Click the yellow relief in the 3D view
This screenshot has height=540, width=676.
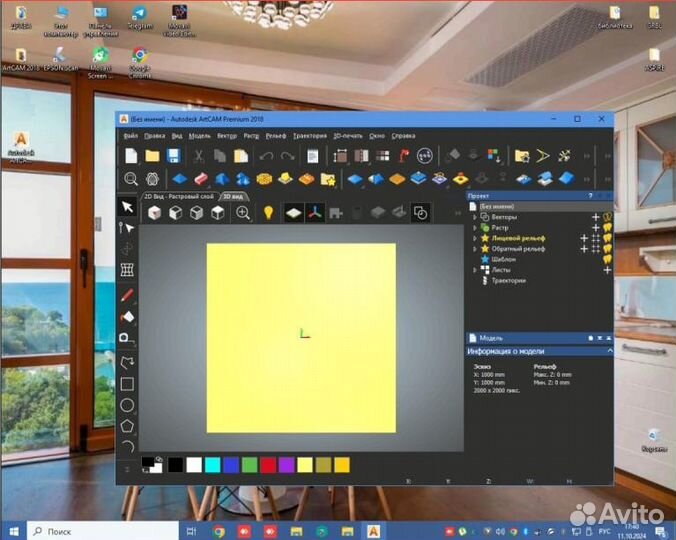[x=301, y=338]
